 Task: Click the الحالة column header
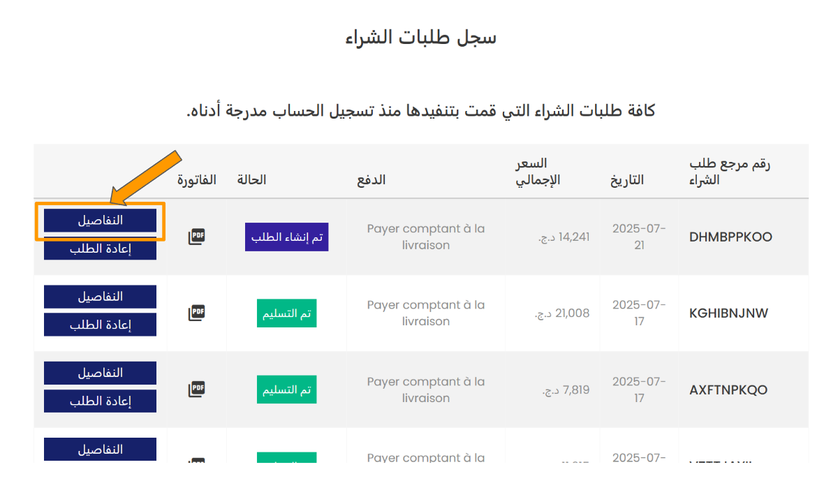point(251,179)
